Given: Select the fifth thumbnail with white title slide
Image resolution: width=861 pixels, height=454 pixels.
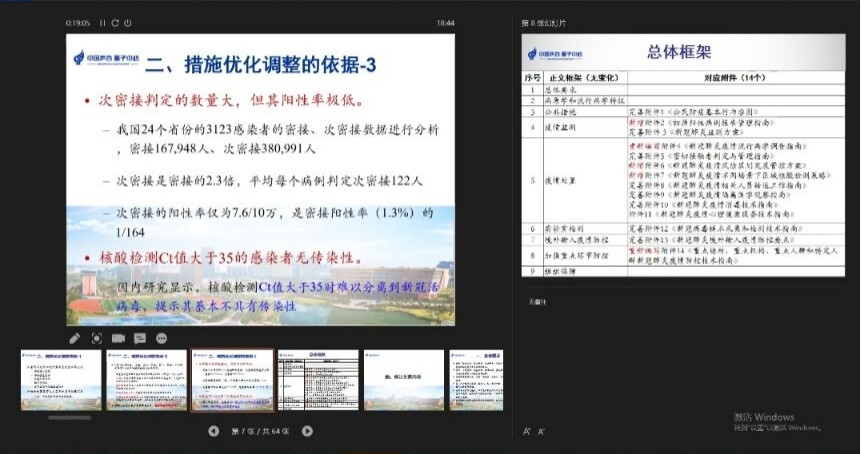Looking at the screenshot, I should pos(404,379).
